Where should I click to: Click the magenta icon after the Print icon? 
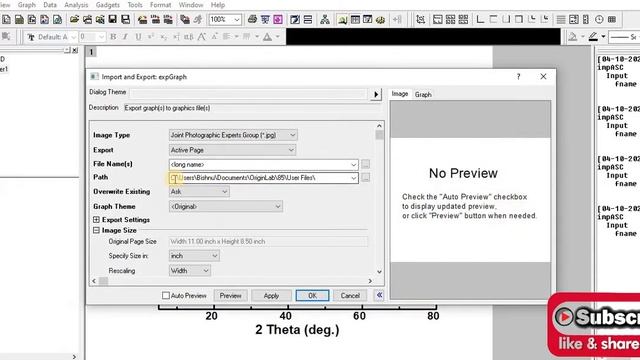[x=278, y=19]
